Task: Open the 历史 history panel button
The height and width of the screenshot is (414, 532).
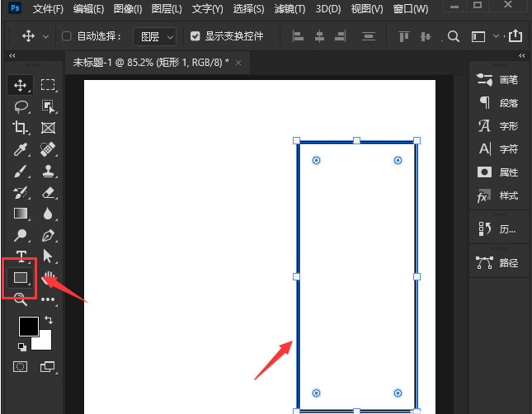Action: 497,229
